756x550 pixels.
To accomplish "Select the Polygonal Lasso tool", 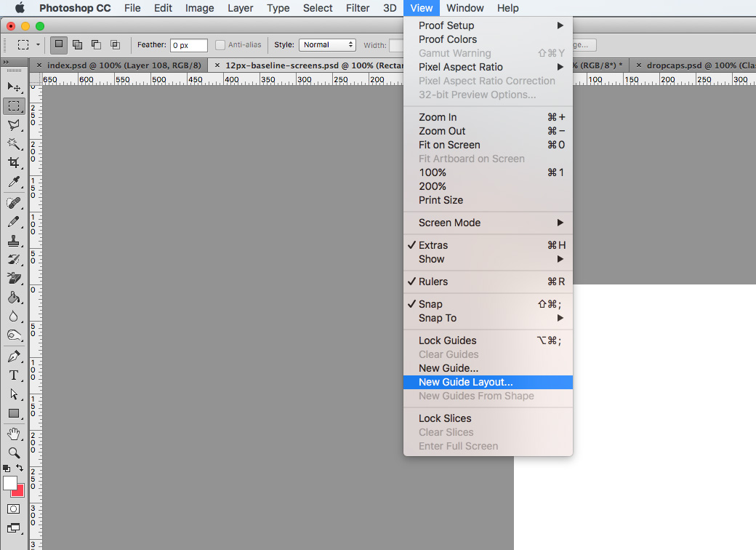I will click(x=14, y=125).
